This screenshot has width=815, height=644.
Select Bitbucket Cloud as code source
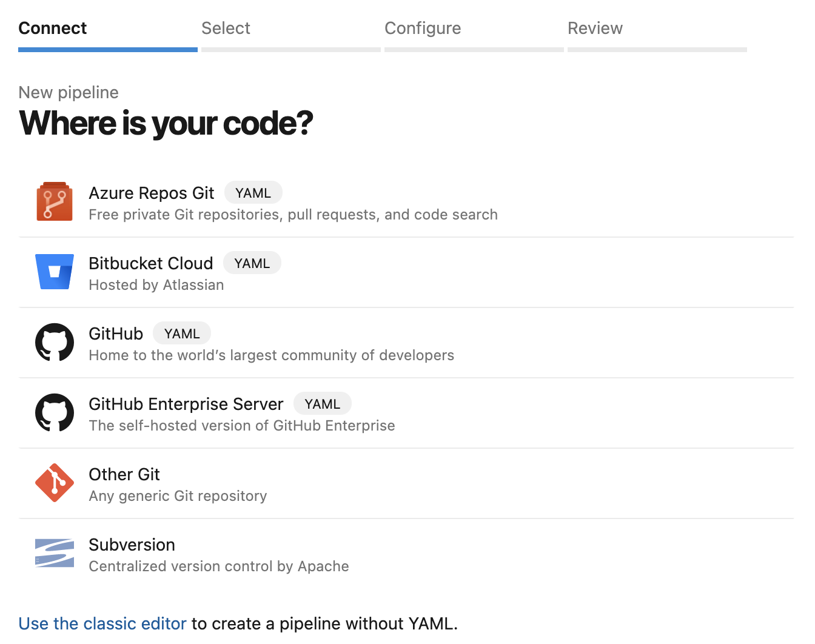406,273
